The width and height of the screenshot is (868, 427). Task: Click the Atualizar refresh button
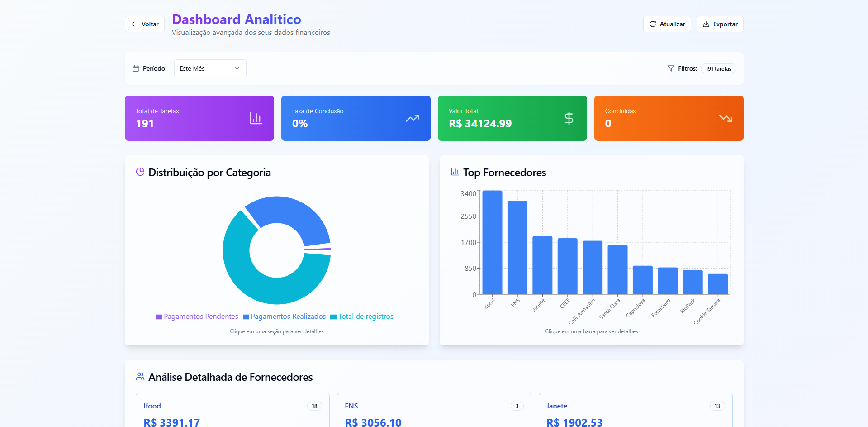point(667,24)
